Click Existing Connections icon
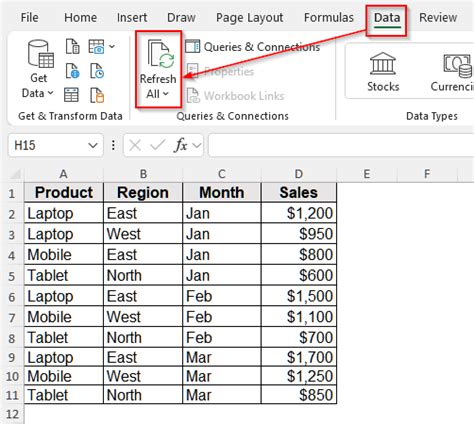 [97, 95]
